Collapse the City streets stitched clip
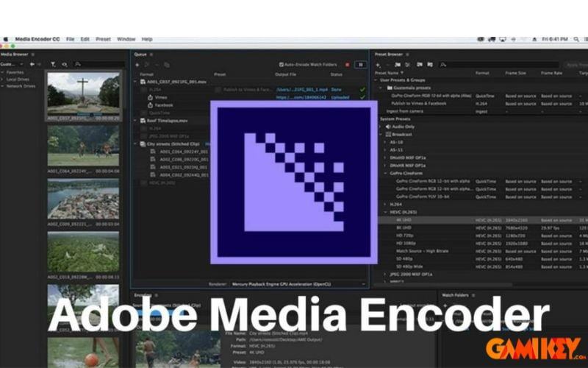 (135, 144)
